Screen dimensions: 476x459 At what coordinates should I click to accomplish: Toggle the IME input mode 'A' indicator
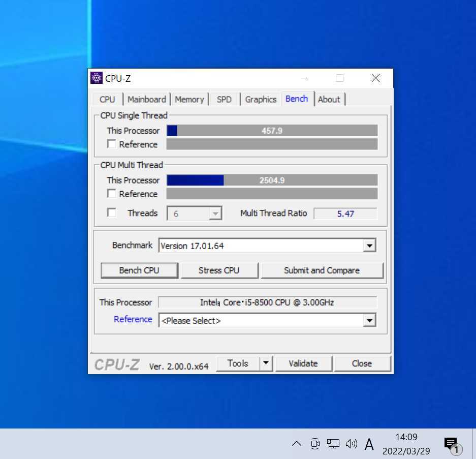coord(369,444)
